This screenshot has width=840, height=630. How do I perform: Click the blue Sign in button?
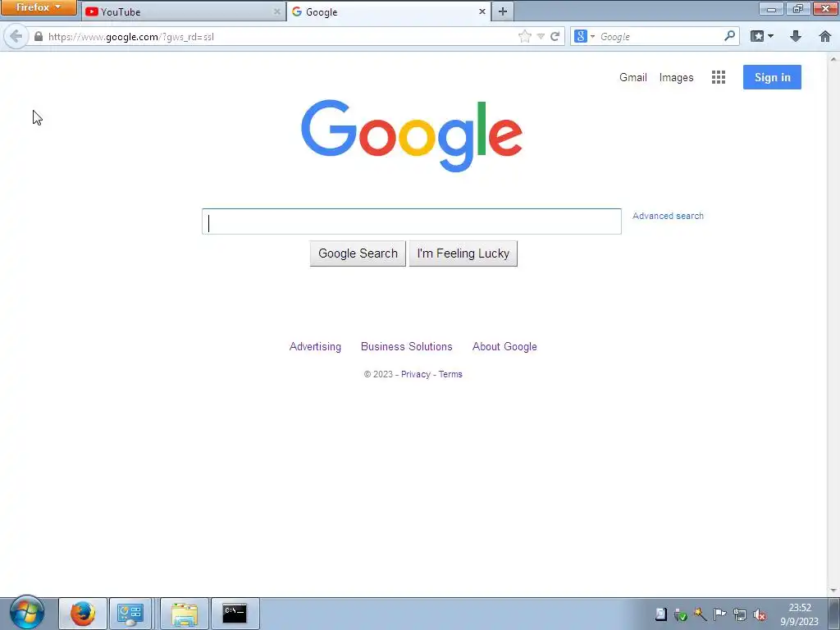click(x=772, y=77)
